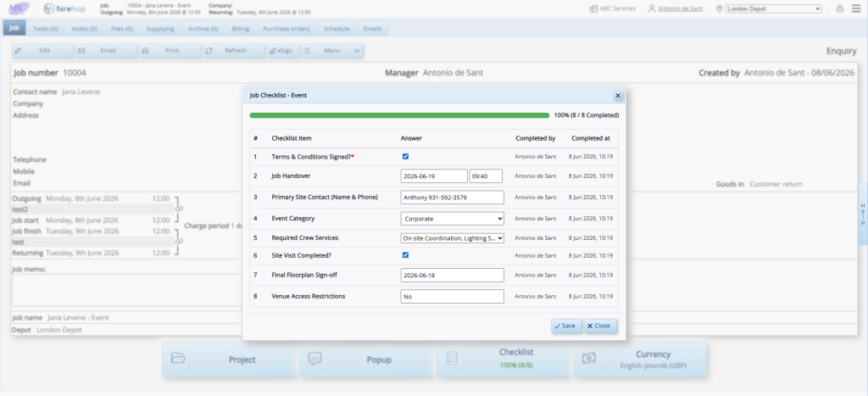
Task: Click the Close button in the checklist dialog
Action: pyautogui.click(x=600, y=326)
